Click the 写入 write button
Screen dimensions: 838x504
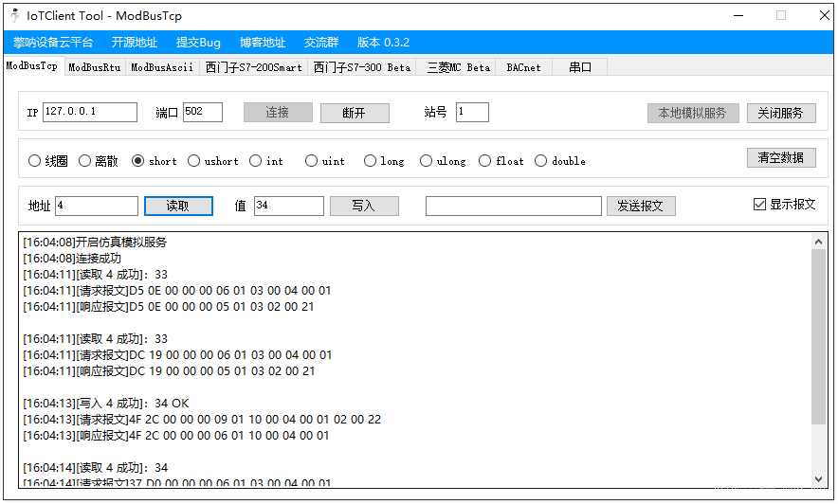pos(364,207)
